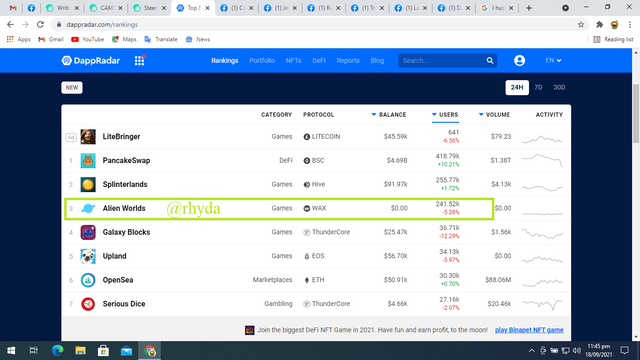Click the Galaxy Blocks app icon
The height and width of the screenshot is (360, 640).
coord(88,232)
